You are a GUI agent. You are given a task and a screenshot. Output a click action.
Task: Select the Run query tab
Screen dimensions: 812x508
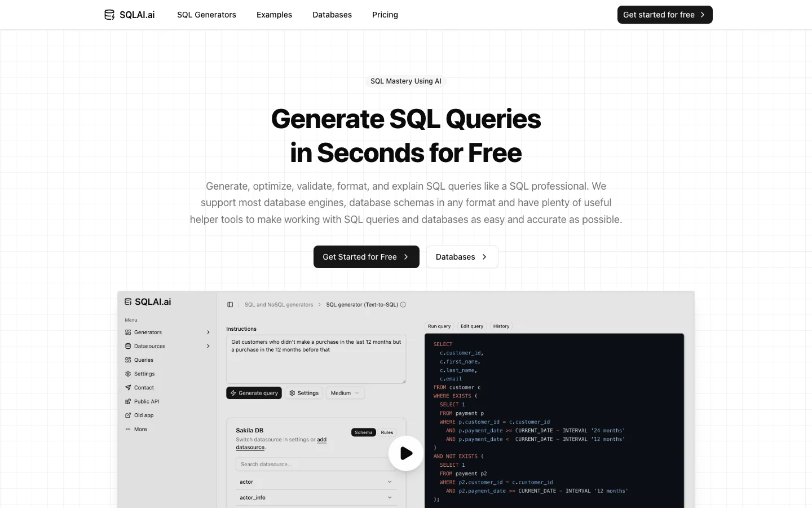[x=439, y=326]
